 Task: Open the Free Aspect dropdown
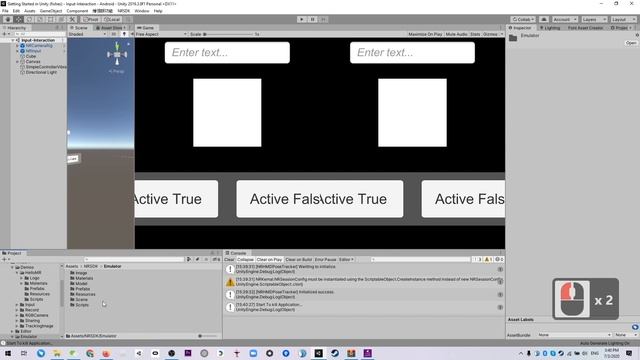161,34
